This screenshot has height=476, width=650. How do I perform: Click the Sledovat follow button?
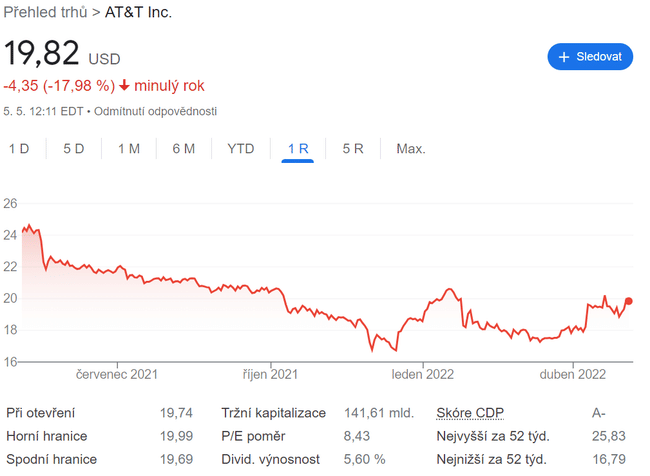click(x=590, y=57)
